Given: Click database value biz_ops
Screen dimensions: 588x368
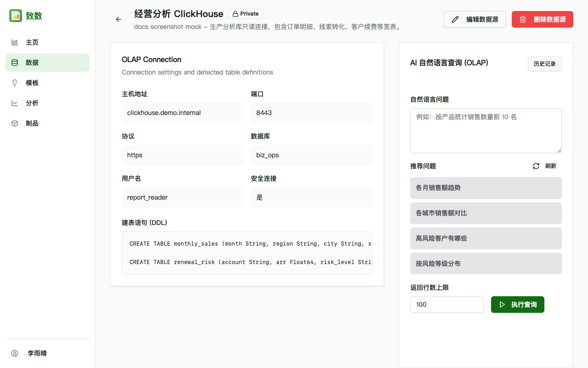Looking at the screenshot, I should coord(311,155).
